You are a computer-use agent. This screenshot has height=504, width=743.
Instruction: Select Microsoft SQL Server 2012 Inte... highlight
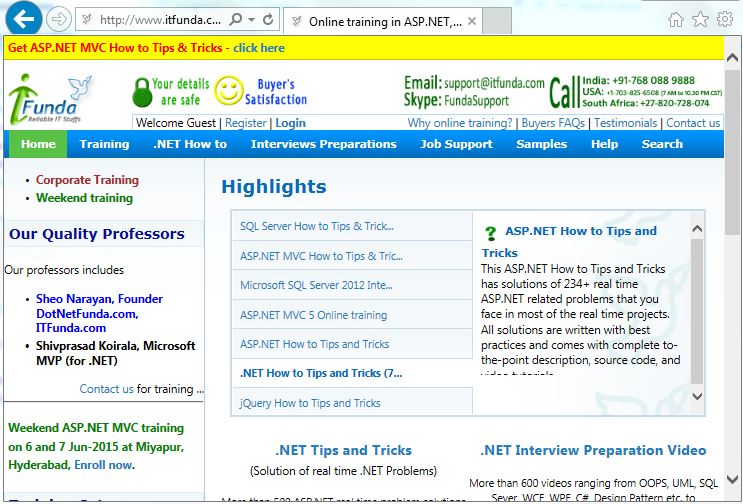tap(352, 285)
